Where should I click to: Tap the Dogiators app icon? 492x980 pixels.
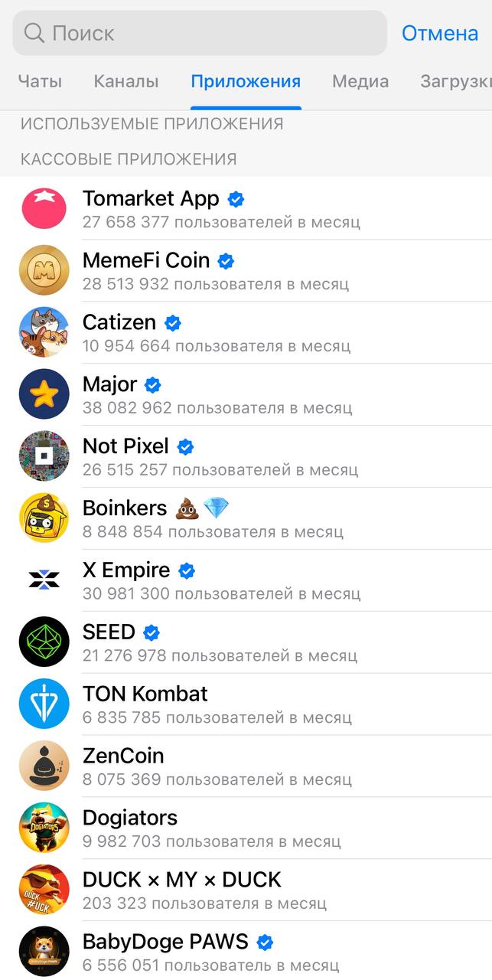(x=44, y=828)
